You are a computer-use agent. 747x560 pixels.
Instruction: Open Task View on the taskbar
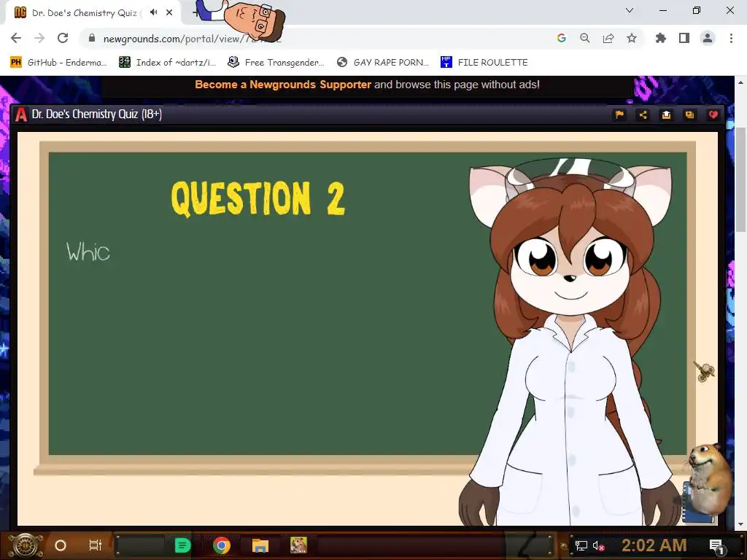[96, 545]
